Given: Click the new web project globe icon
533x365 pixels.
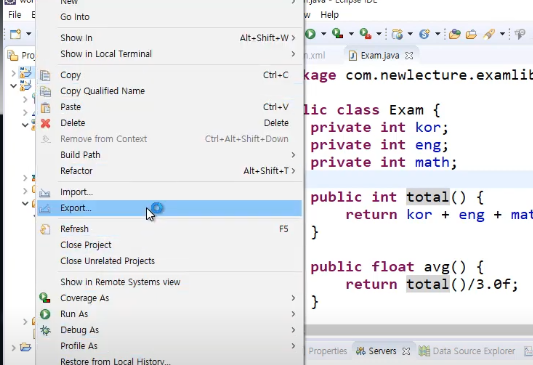Looking at the screenshot, I should click(397, 34).
